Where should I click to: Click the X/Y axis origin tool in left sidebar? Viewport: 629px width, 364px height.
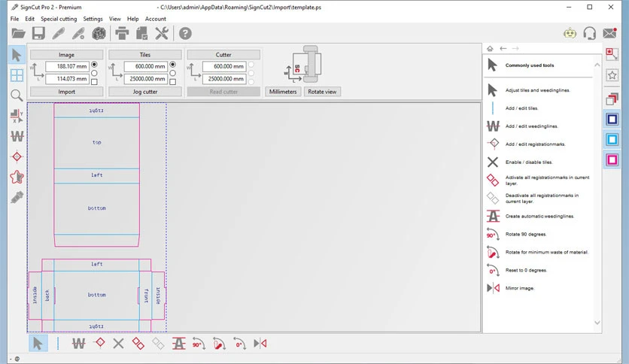coord(17,116)
